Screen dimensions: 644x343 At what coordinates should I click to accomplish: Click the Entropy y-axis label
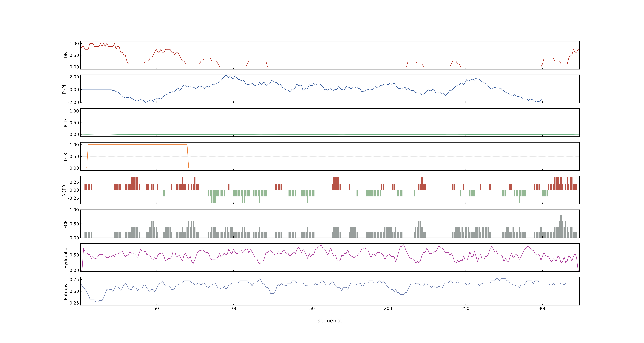pos(66,291)
